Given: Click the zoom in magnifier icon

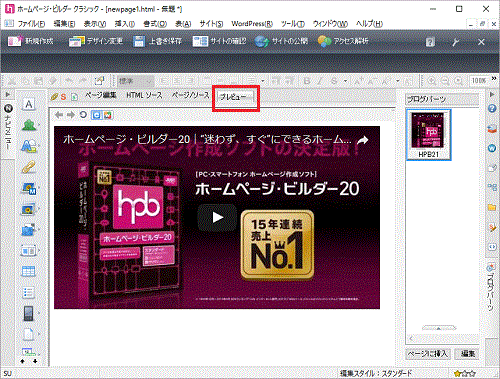Looking at the screenshot, I should pyautogui.click(x=432, y=81).
